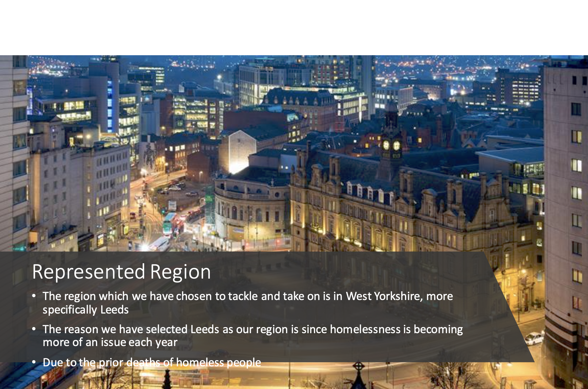This screenshot has height=389, width=588.
Task: Click the brightly lit white gable wall
Action: 238,151
